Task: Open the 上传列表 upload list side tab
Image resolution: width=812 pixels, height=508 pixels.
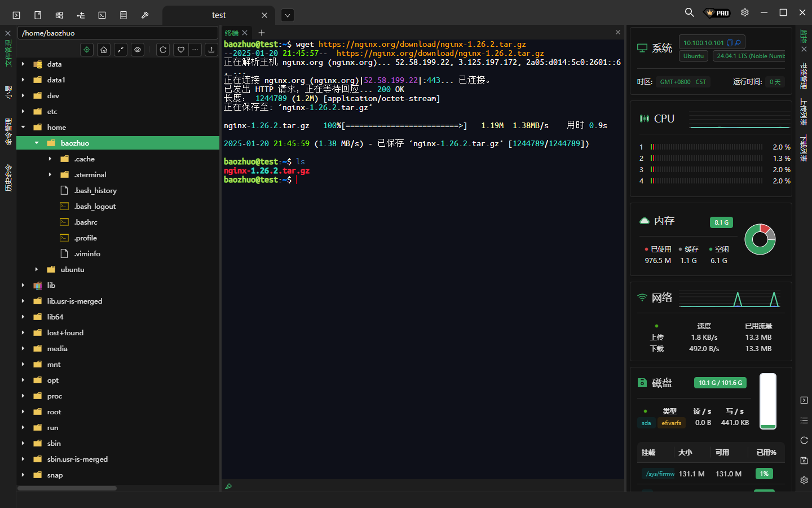Action: tap(804, 112)
